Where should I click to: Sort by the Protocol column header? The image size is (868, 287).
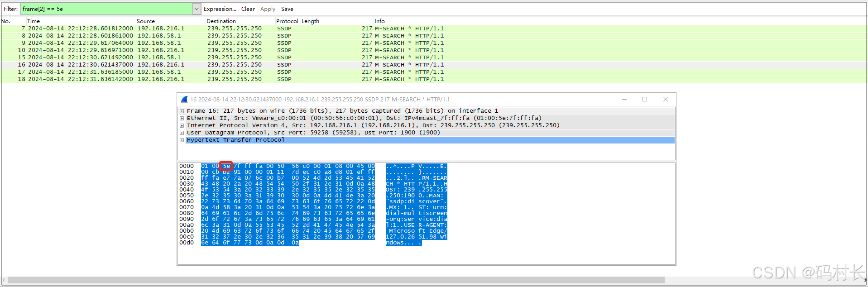pos(287,21)
